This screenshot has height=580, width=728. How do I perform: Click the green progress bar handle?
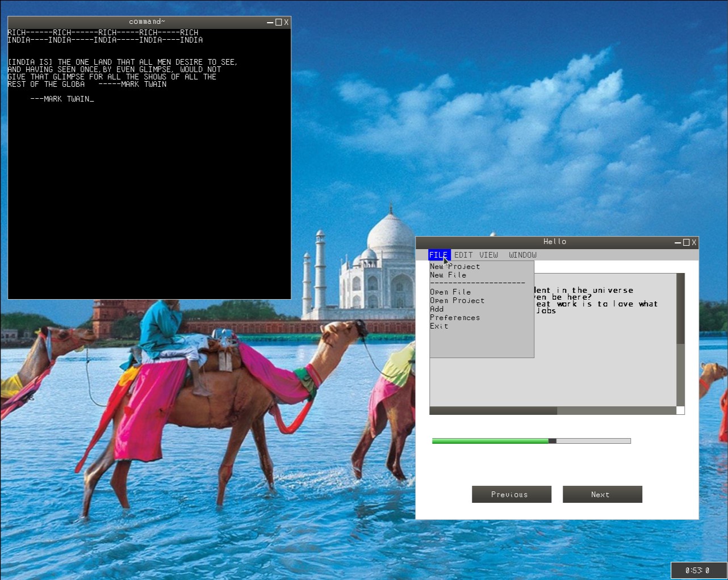click(x=552, y=441)
